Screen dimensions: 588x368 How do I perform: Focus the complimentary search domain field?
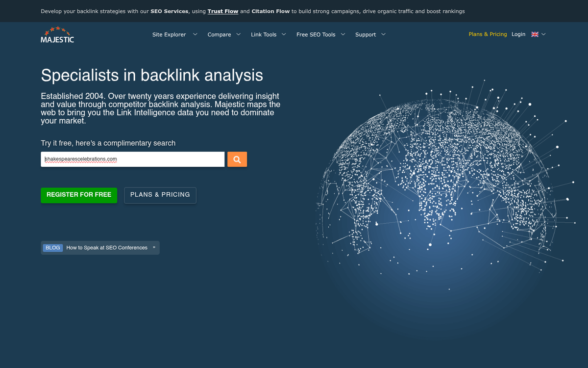[x=132, y=159]
